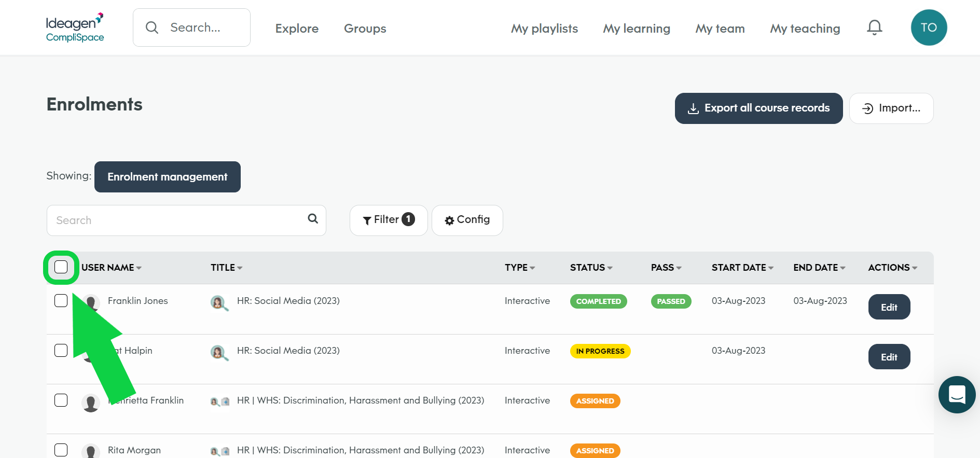Sort by the TYPE column
The width and height of the screenshot is (980, 458).
point(520,268)
